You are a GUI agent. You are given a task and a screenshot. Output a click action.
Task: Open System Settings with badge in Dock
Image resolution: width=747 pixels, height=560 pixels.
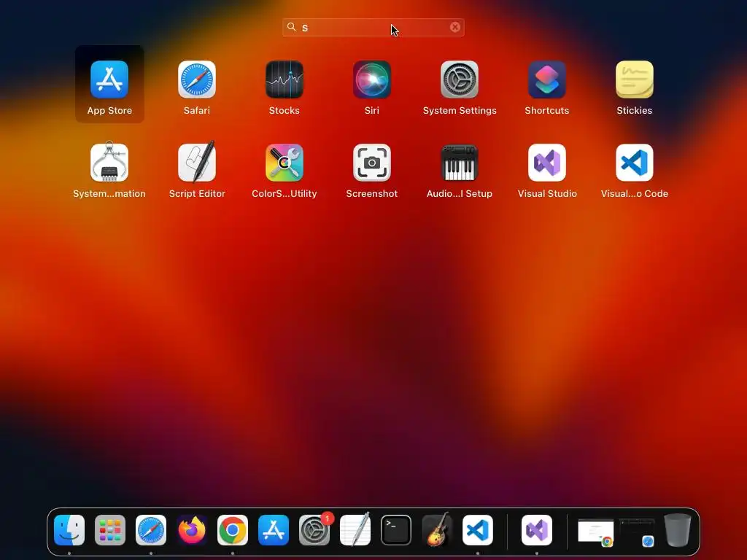click(314, 530)
